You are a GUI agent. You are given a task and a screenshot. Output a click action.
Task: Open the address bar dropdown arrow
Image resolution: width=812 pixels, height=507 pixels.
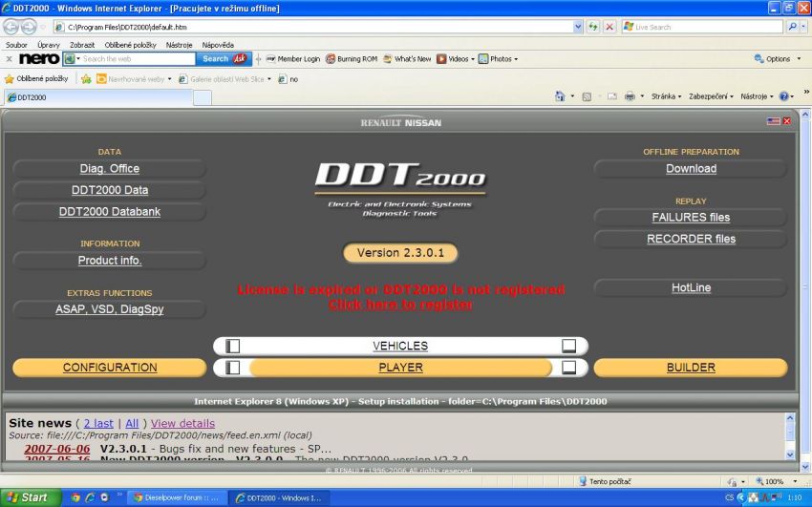point(578,27)
